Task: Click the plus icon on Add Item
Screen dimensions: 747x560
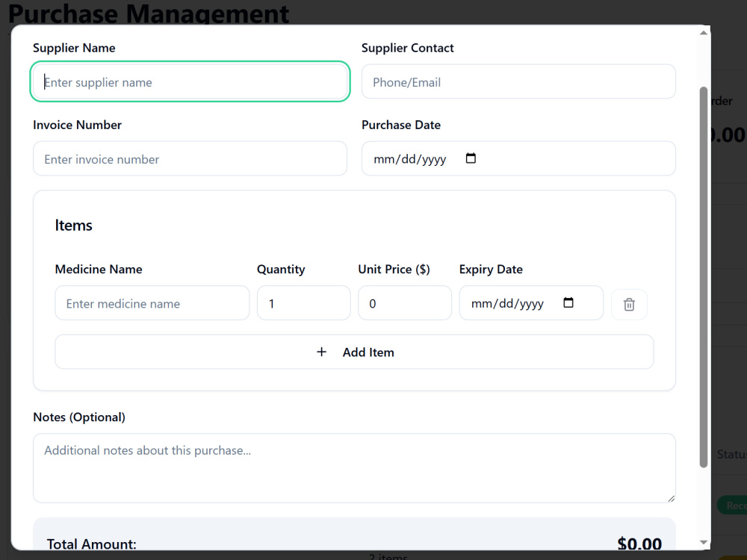Action: click(x=321, y=352)
